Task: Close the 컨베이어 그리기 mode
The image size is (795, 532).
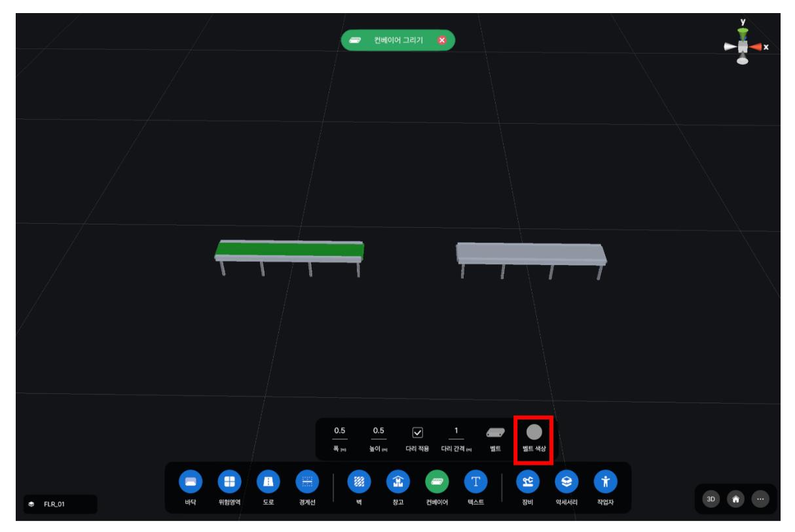Action: click(x=441, y=41)
